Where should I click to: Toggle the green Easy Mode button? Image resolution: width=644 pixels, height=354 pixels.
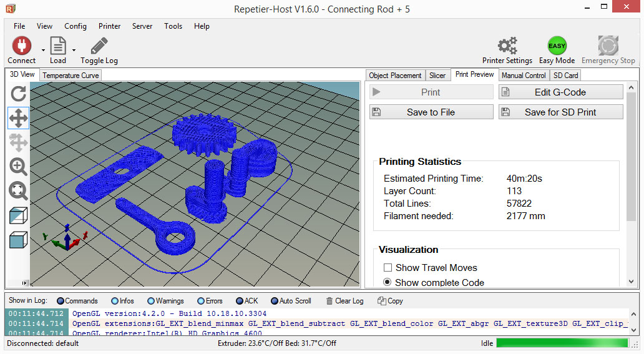point(557,46)
